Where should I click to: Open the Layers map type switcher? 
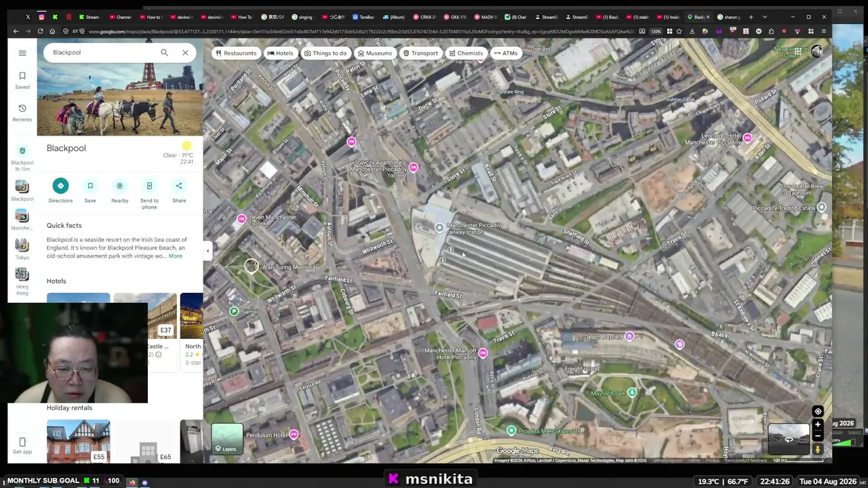(227, 439)
